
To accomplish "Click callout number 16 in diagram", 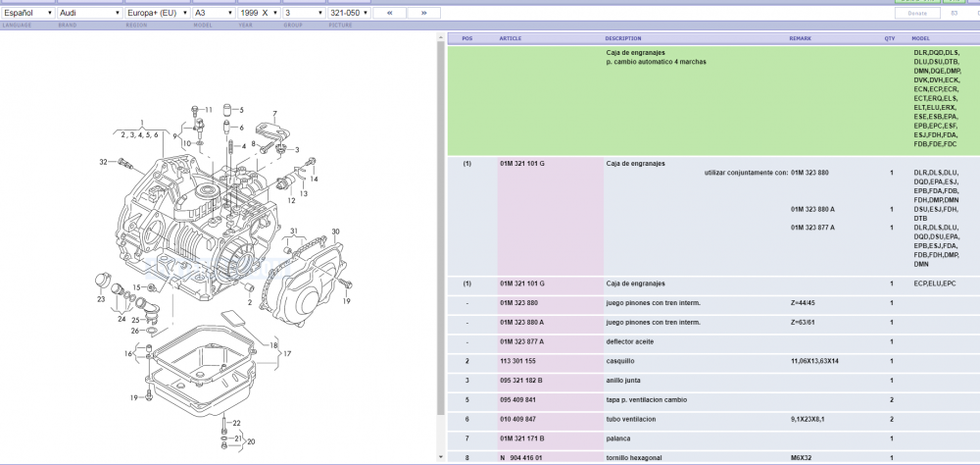I will [128, 353].
